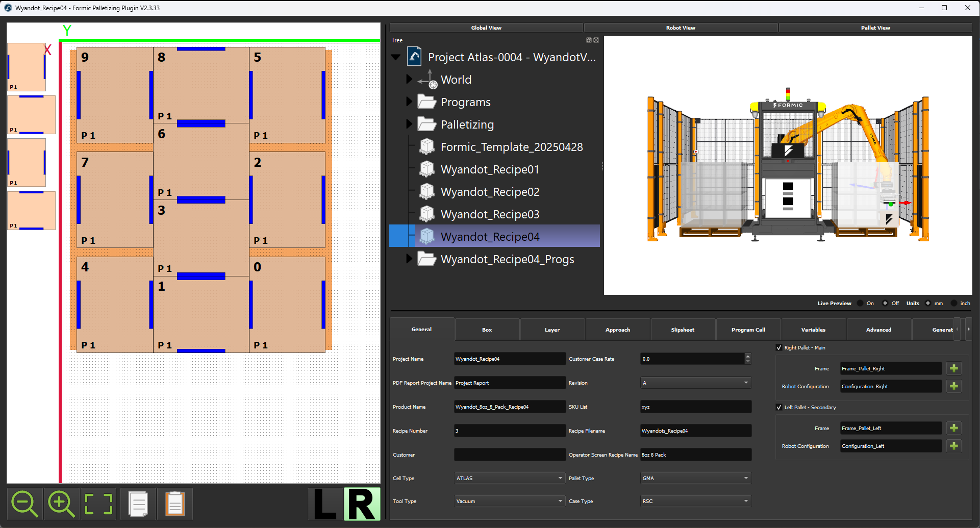Open the Case Type RSC dropdown
The image size is (980, 528).
click(x=696, y=501)
